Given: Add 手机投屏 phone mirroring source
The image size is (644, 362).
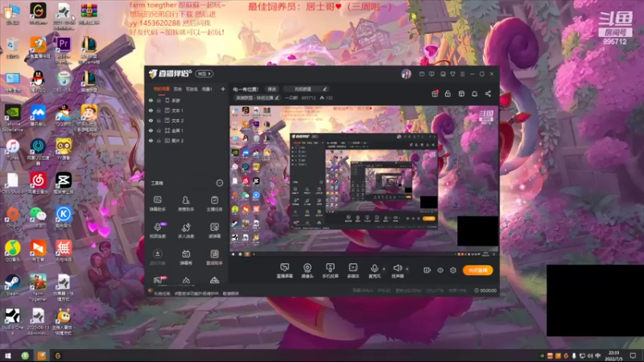Looking at the screenshot, I should tap(330, 271).
